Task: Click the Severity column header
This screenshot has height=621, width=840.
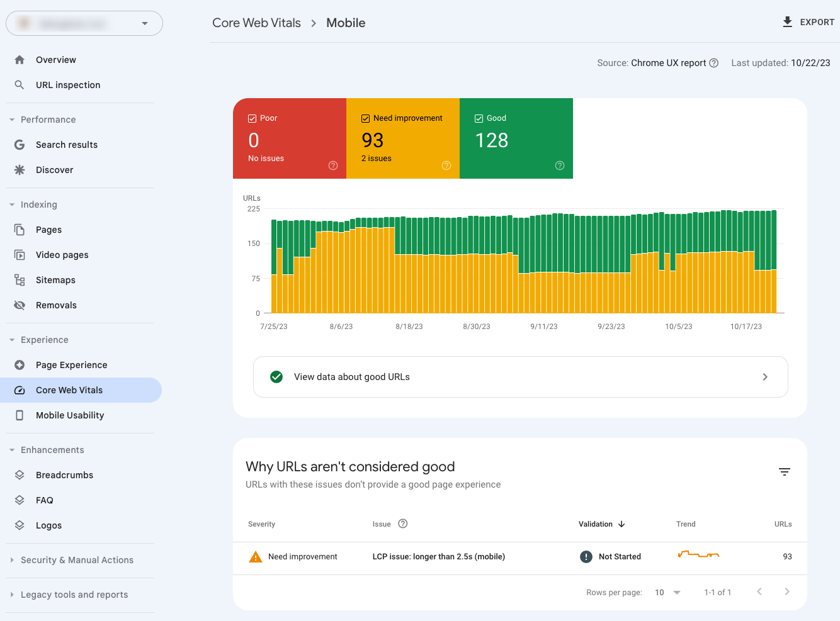Action: coord(261,524)
